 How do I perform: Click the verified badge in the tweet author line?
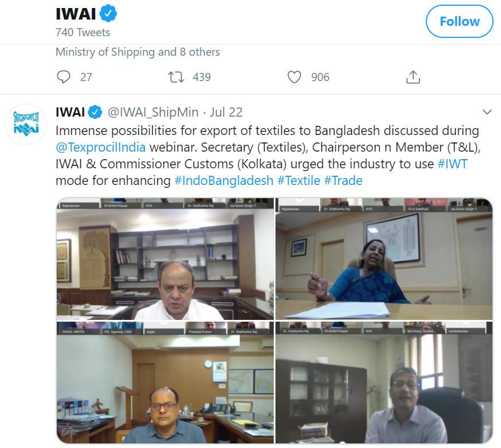tap(95, 112)
